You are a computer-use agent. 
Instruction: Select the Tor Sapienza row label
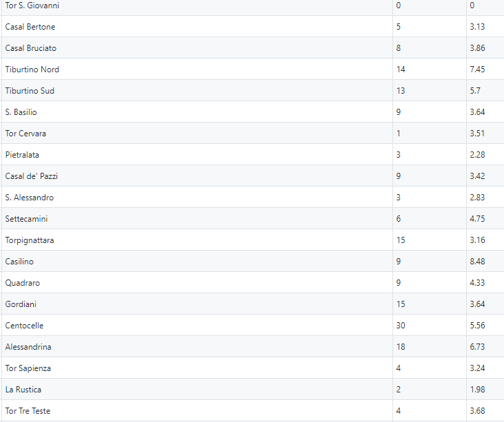[28, 368]
